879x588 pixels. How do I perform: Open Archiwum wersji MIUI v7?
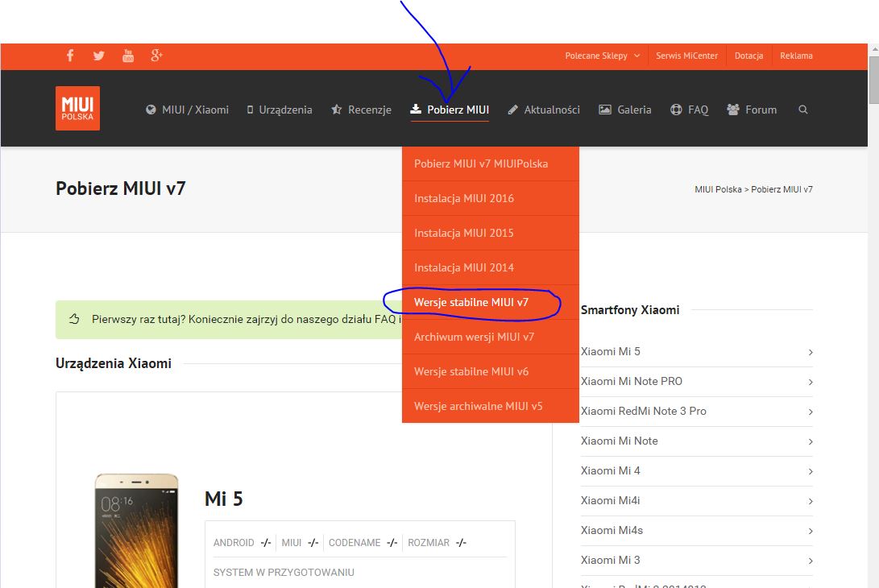coord(474,337)
